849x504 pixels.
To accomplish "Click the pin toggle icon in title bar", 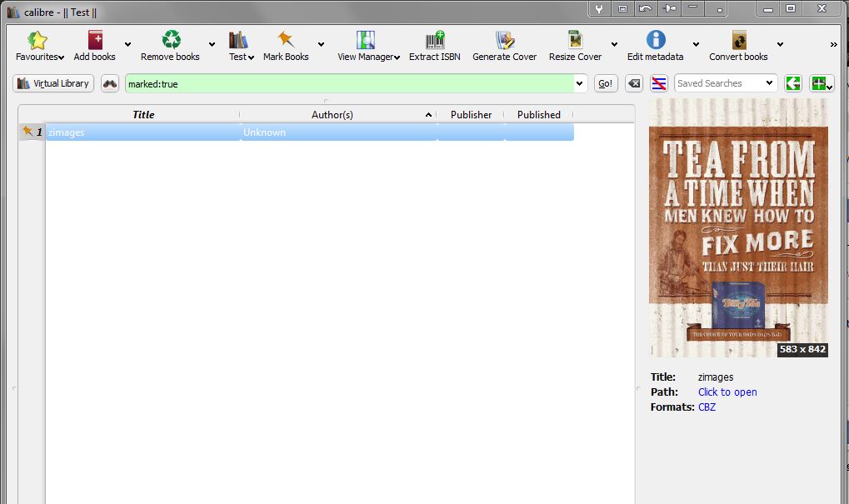I will 670,8.
